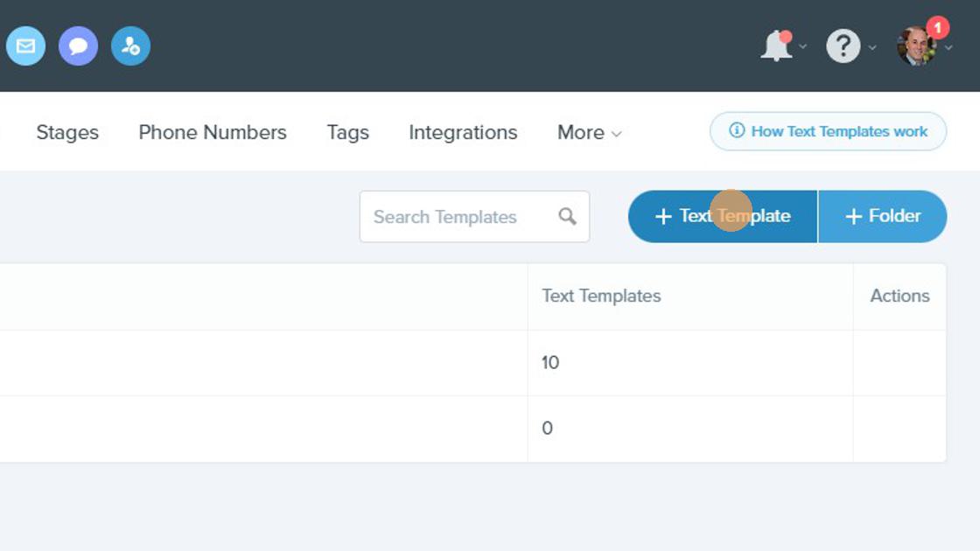Go to the Phone Numbers tab
This screenshot has height=551, width=980.
click(x=213, y=132)
